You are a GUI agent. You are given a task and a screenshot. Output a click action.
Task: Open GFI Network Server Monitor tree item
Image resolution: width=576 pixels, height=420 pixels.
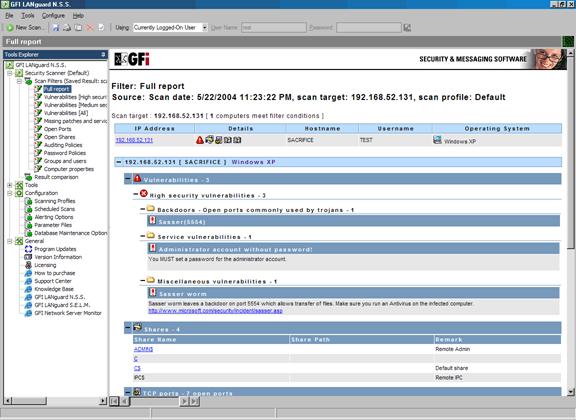[68, 313]
